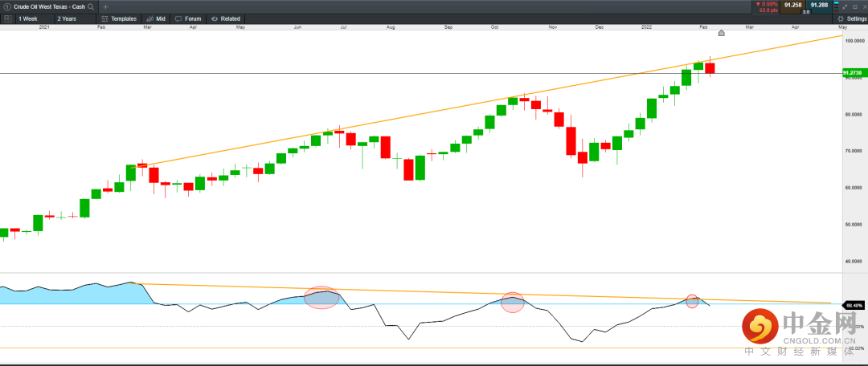Image resolution: width=868 pixels, height=366 pixels.
Task: Add a new chart tab with plus
Action: (x=106, y=6)
